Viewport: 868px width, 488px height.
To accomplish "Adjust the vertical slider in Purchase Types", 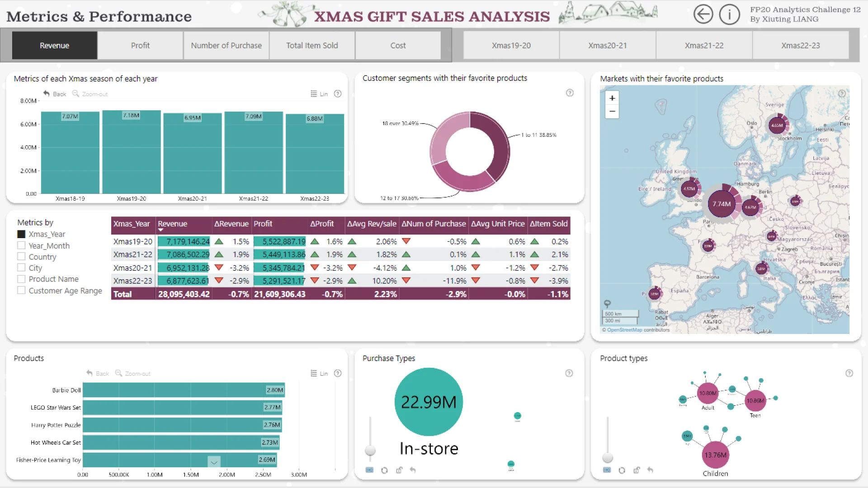I will click(370, 450).
